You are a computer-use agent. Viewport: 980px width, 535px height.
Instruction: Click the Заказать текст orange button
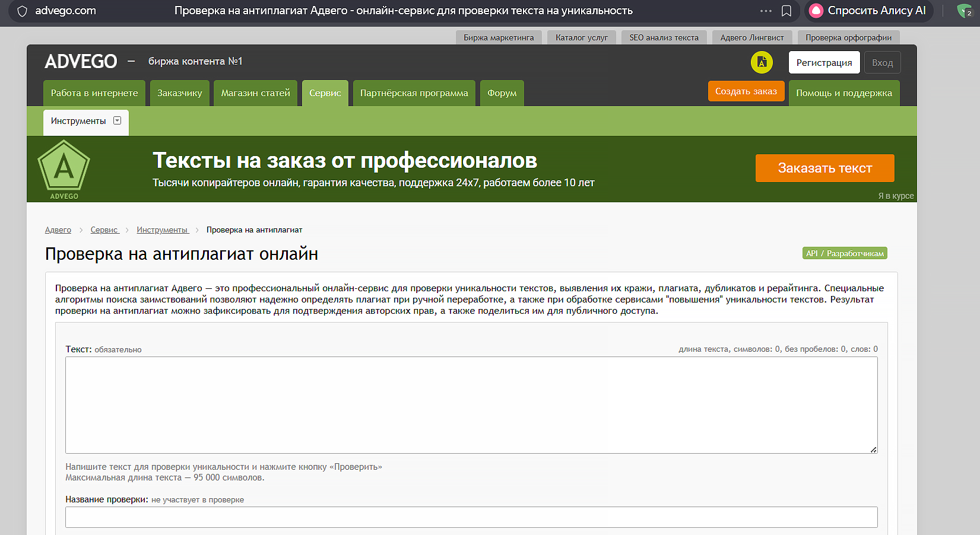[825, 168]
